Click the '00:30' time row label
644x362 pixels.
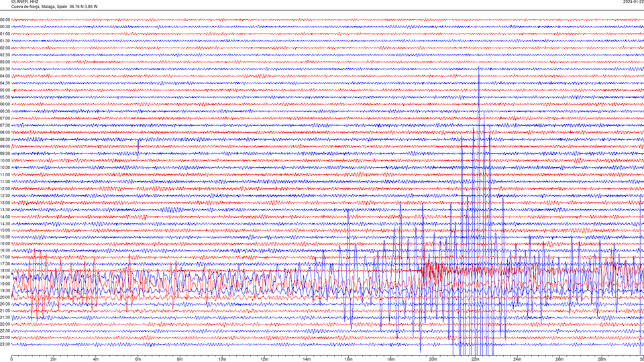tap(5, 27)
